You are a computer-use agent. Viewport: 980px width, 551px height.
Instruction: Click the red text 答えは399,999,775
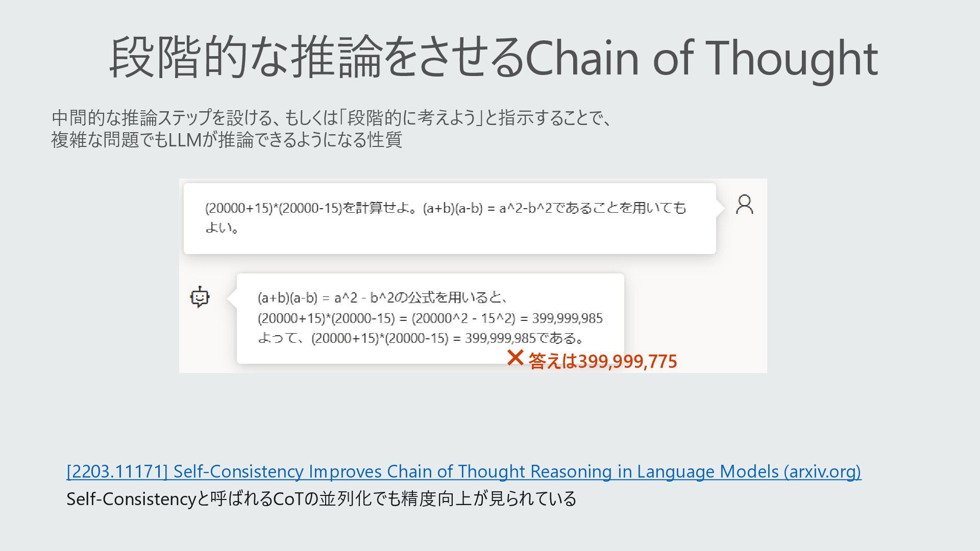602,361
